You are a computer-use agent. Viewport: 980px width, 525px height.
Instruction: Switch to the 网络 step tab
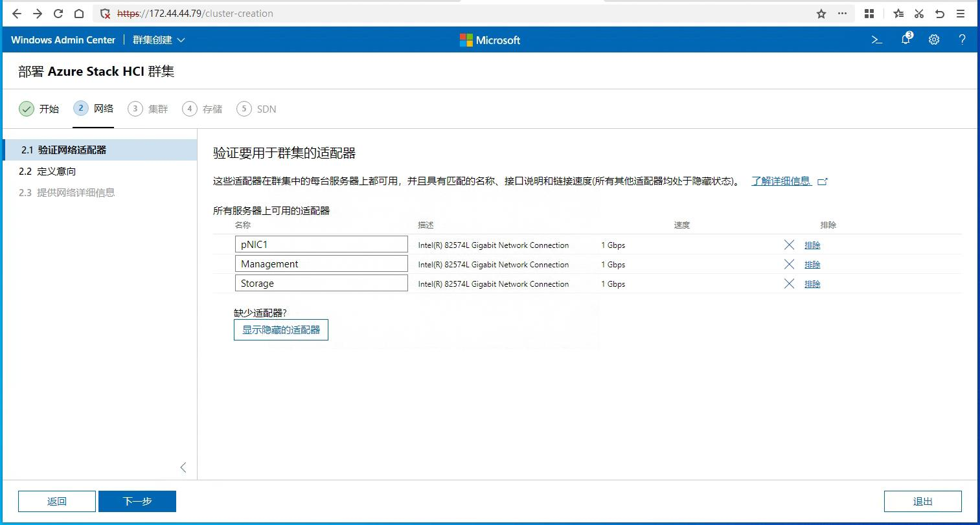pos(94,109)
